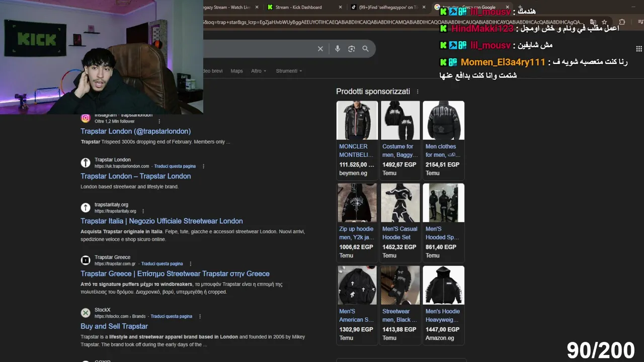Click the browser address bar URL
Viewport: 644px width, 362px height.
click(393, 22)
